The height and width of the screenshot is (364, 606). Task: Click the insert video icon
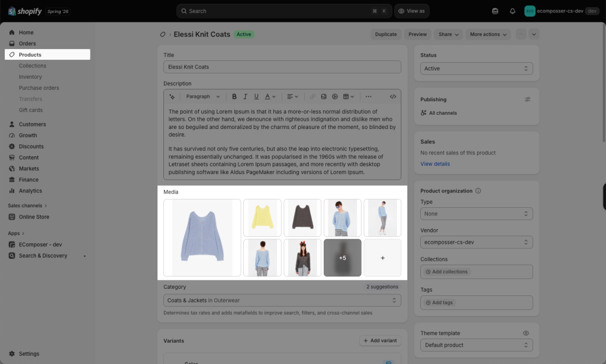[x=335, y=96]
